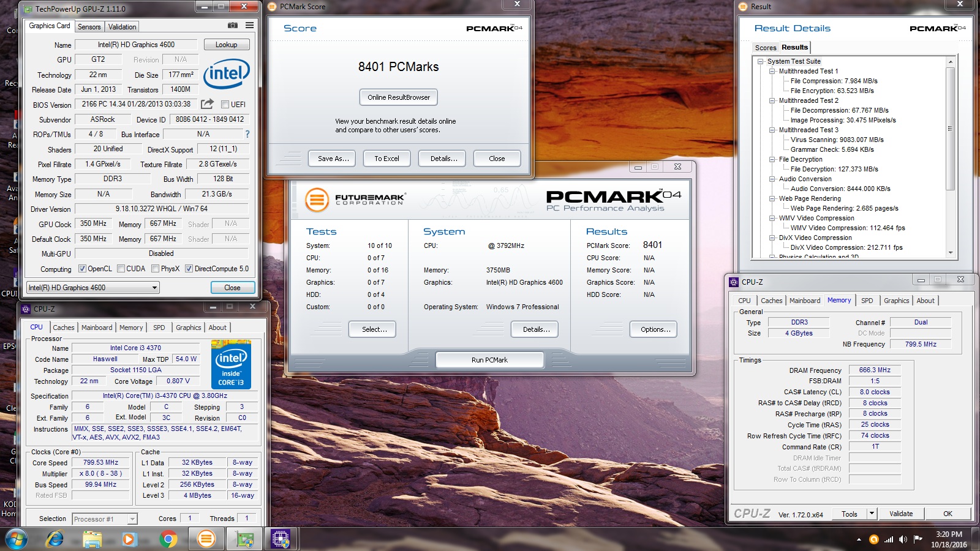
Task: Click the Options button in PCMark04 Results
Action: point(654,329)
